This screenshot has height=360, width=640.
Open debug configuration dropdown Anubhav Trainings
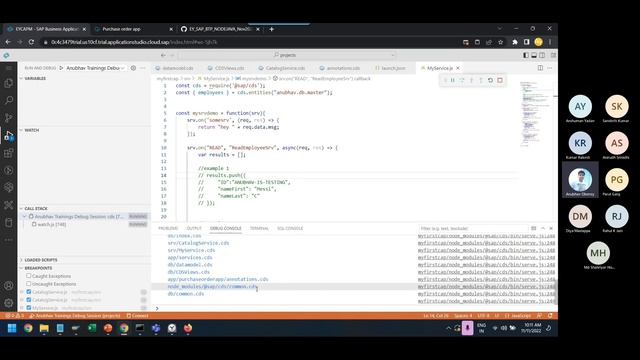(96, 68)
